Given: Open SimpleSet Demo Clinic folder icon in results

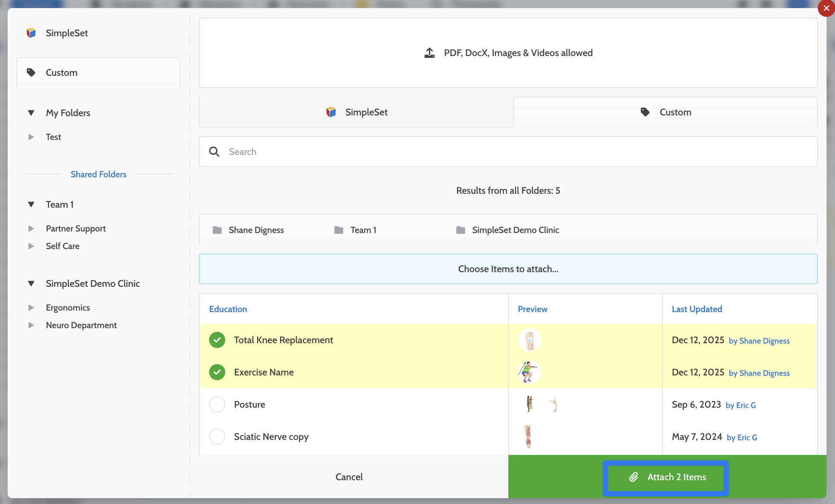Looking at the screenshot, I should click(x=460, y=230).
